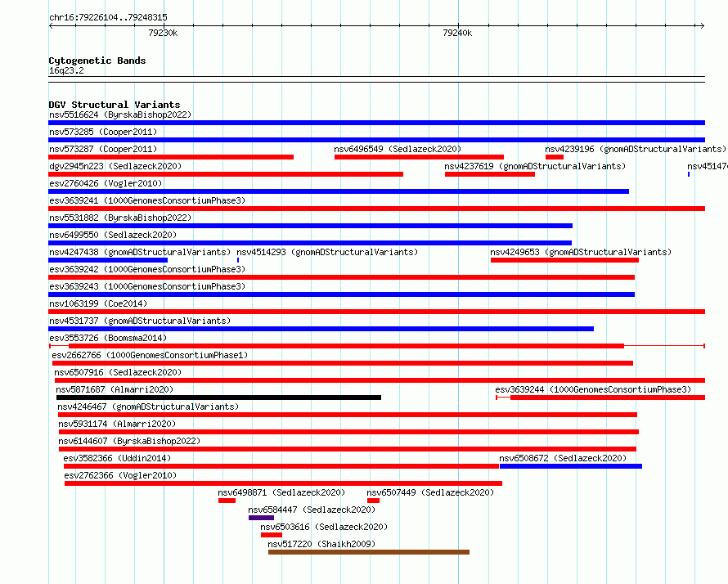Open esv3639242 (1000GenomesConsortiumPhase3) label

coord(147,269)
